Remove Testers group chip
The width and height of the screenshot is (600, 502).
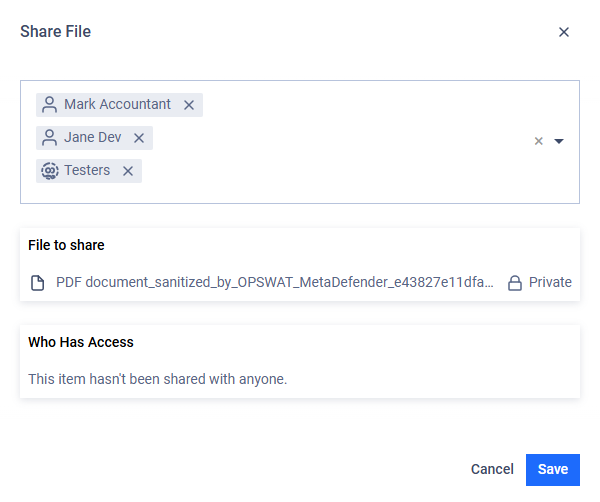point(128,171)
